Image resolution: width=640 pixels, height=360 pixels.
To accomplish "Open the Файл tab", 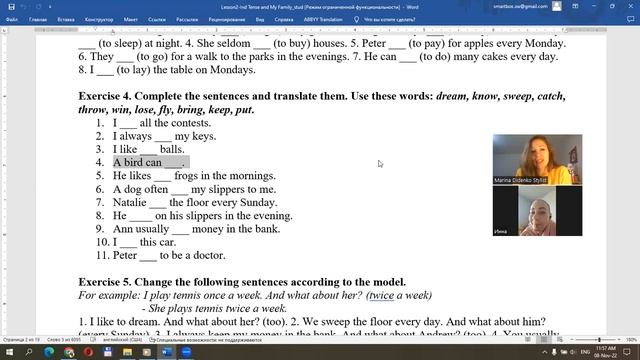I will [x=12, y=19].
